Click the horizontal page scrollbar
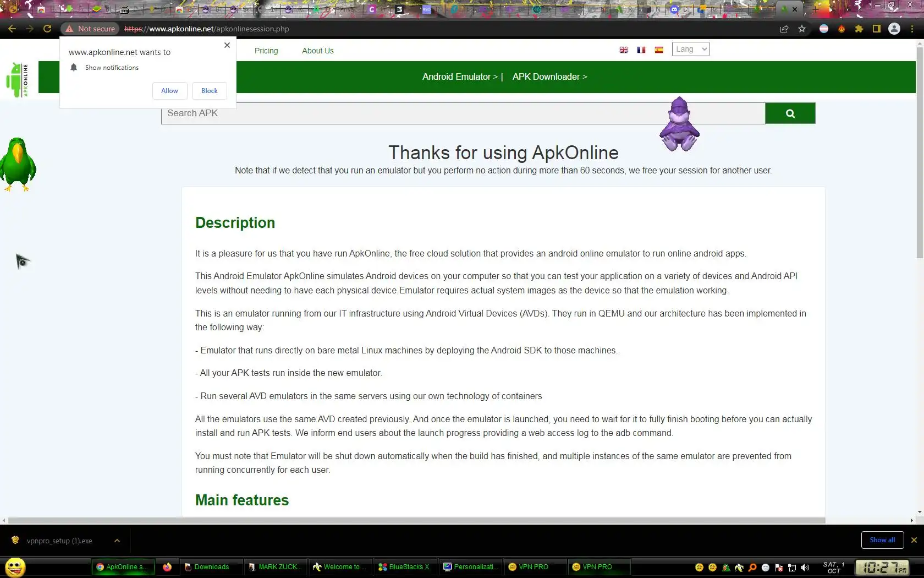The height and width of the screenshot is (578, 924). tap(416, 520)
